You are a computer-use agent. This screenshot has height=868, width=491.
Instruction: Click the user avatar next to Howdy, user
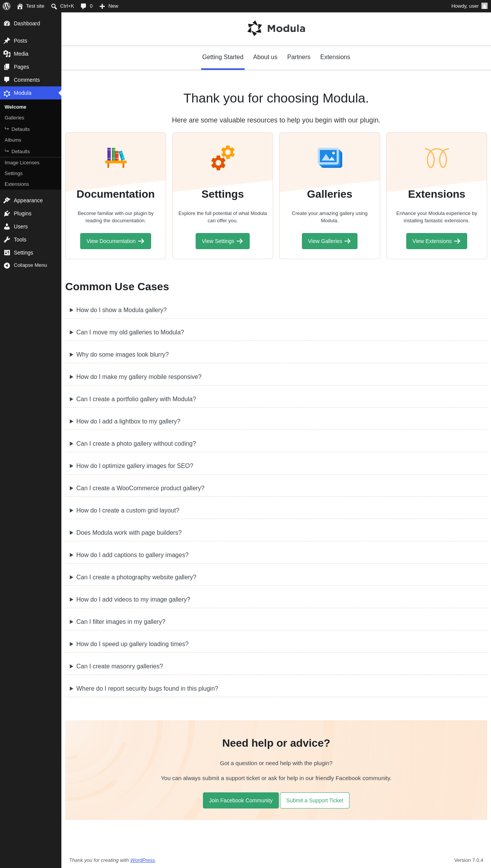(x=484, y=6)
